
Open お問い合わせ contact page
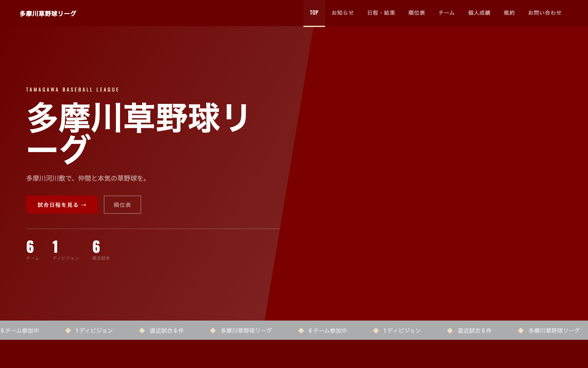tap(545, 13)
